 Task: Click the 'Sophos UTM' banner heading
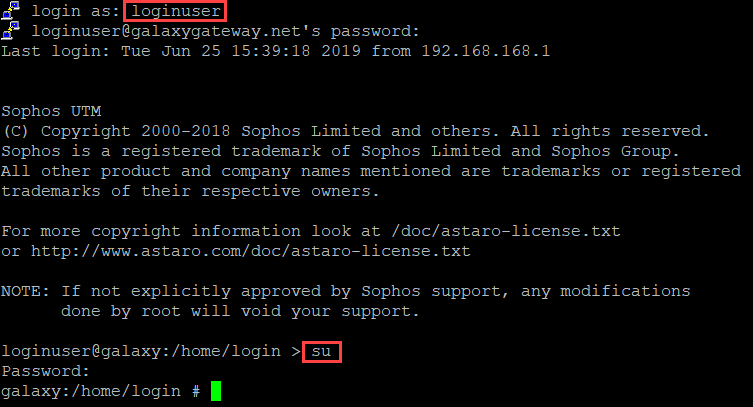51,111
